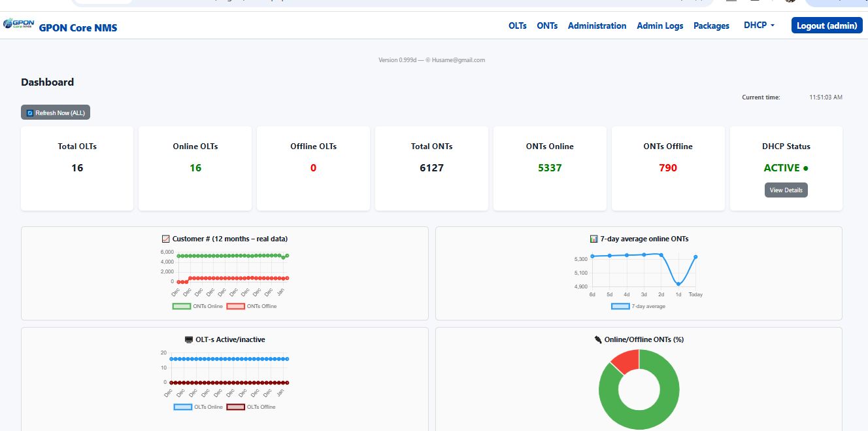Click the green DHCP ACTIVE status dot
Viewport: 868px width, 431px height.
[806, 168]
